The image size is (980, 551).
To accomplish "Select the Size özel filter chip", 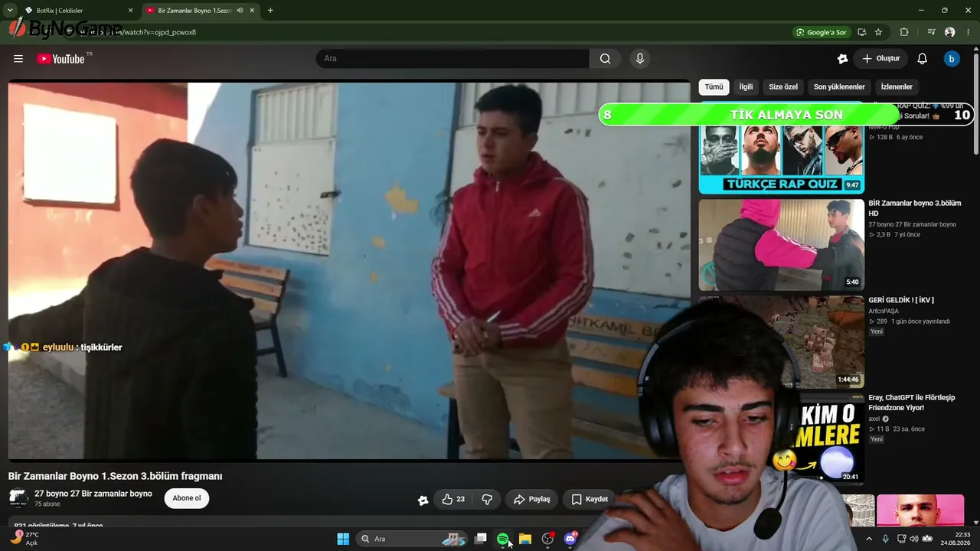I will (783, 87).
